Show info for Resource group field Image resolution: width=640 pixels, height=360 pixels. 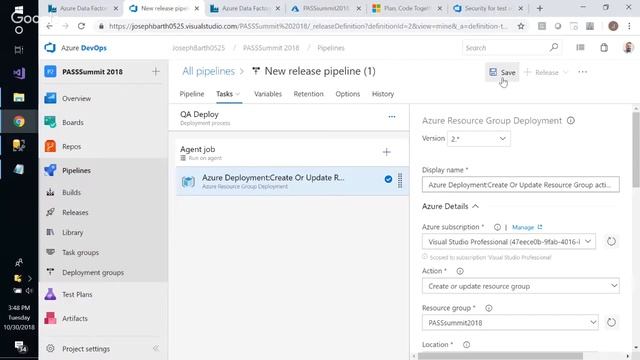(489, 308)
